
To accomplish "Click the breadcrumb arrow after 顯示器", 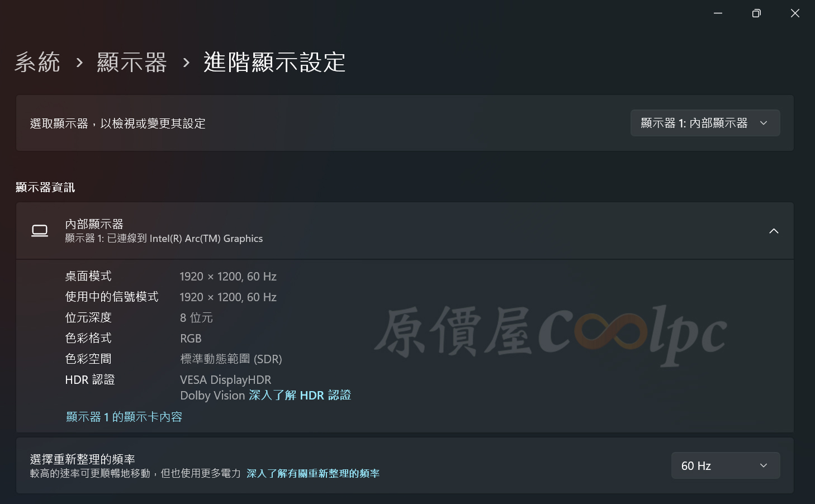I will [x=186, y=63].
